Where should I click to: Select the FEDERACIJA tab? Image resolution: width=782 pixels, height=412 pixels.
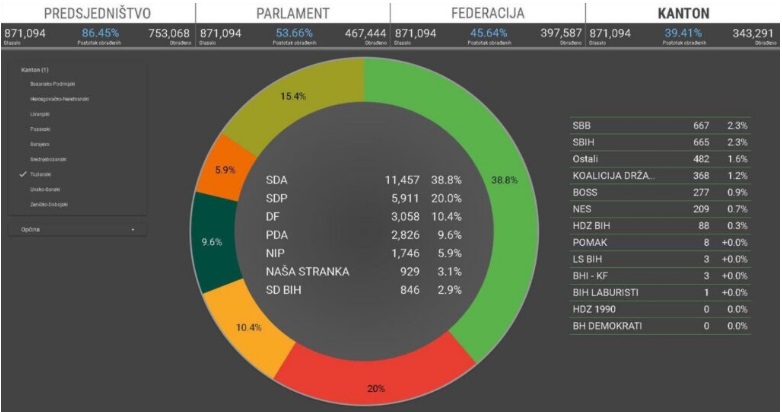tap(488, 13)
